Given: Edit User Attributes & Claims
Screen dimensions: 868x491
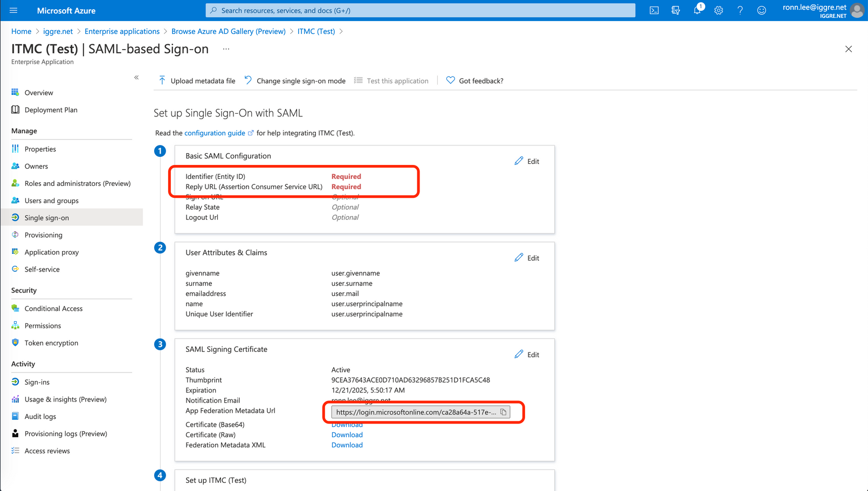Looking at the screenshot, I should 527,258.
